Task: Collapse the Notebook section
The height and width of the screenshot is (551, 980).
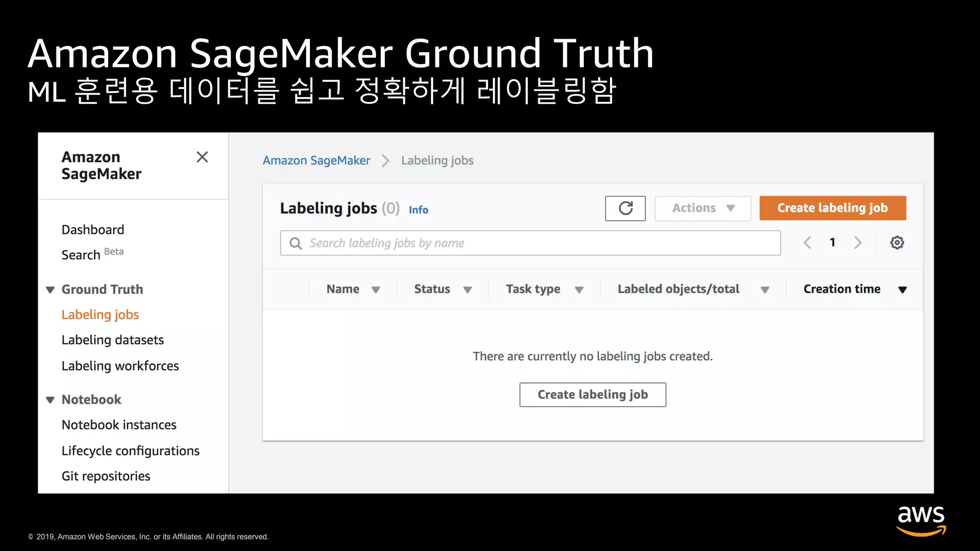Action: tap(50, 400)
